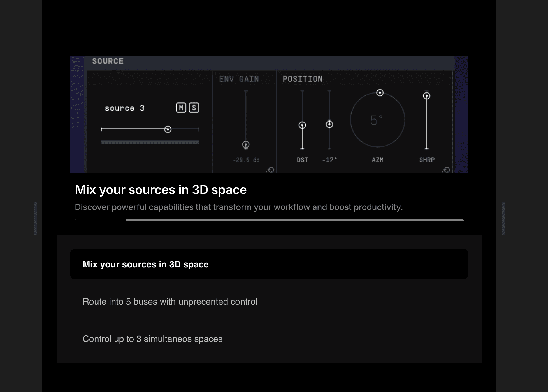548x392 pixels.
Task: Toggle the M mute button for source 3
Action: pos(181,108)
